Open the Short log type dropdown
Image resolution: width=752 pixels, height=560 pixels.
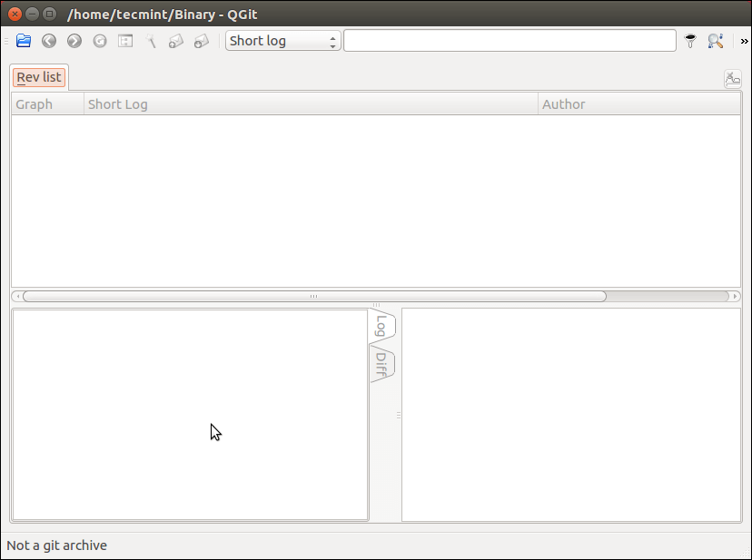272,40
